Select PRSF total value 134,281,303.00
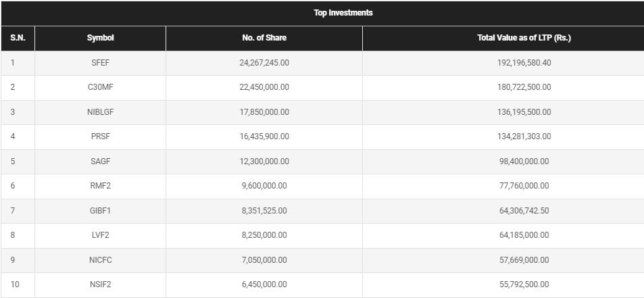The image size is (644, 298). (x=524, y=136)
